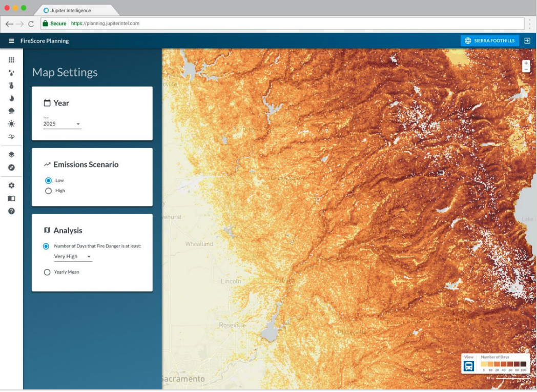The width and height of the screenshot is (537, 392).
Task: Open the Flood water-drops layer icon
Action: (x=11, y=72)
